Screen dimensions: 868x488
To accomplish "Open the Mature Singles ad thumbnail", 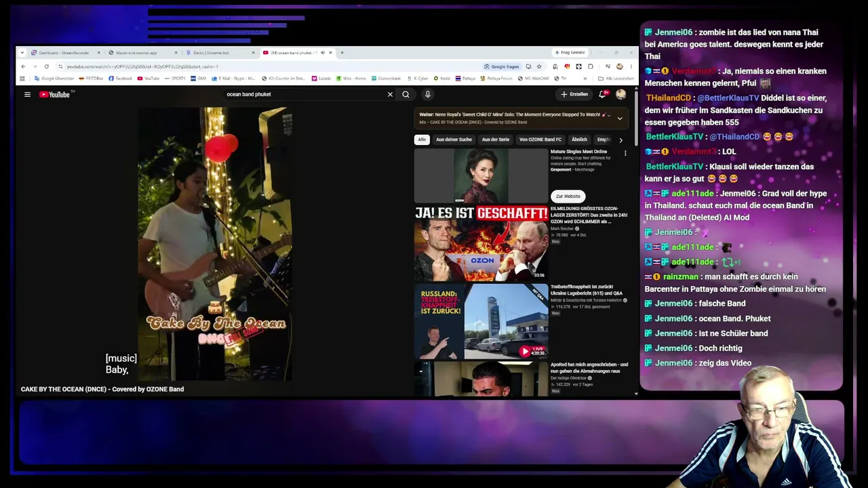I will click(481, 176).
